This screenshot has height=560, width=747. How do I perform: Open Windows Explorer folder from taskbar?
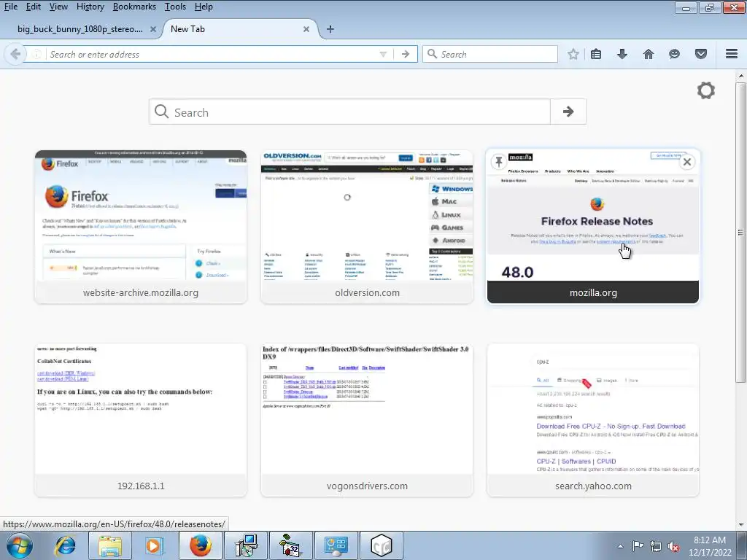110,545
